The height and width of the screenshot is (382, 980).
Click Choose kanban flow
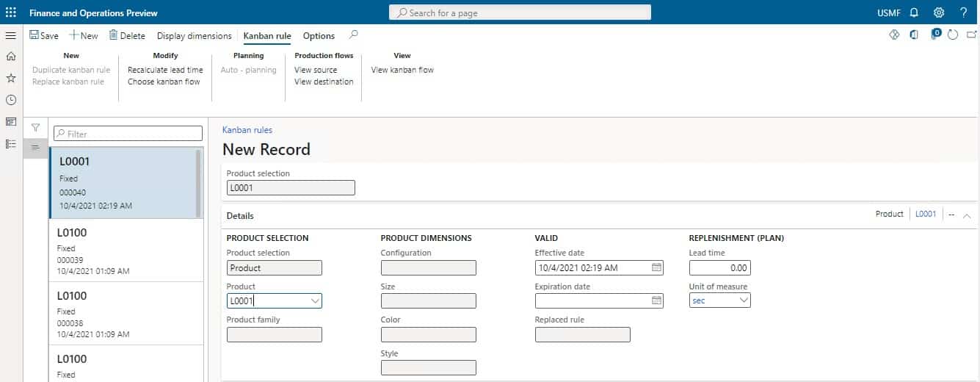(164, 82)
